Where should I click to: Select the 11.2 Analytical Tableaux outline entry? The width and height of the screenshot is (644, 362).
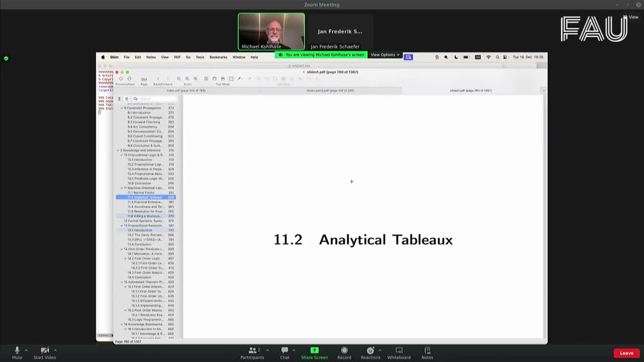pos(146,197)
